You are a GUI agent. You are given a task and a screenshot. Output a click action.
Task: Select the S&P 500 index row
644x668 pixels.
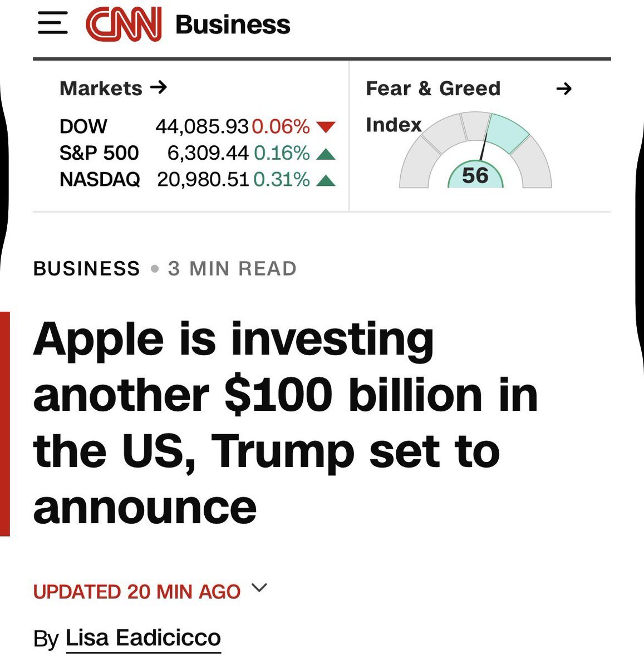click(x=198, y=153)
